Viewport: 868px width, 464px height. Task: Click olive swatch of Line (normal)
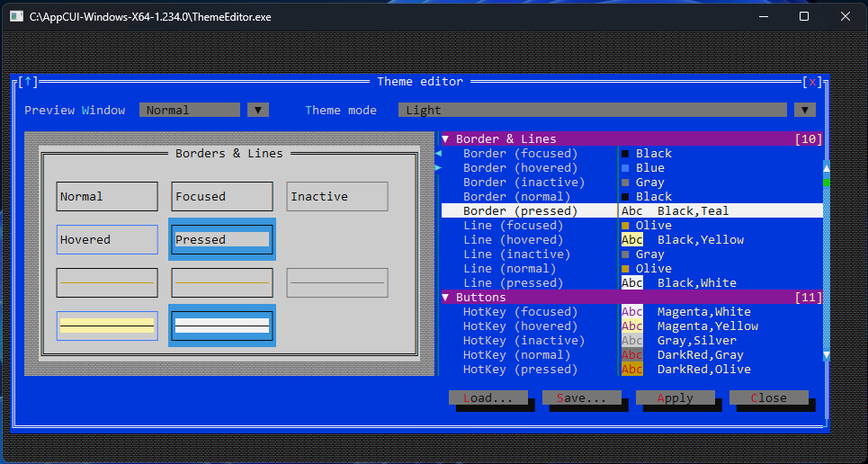625,269
